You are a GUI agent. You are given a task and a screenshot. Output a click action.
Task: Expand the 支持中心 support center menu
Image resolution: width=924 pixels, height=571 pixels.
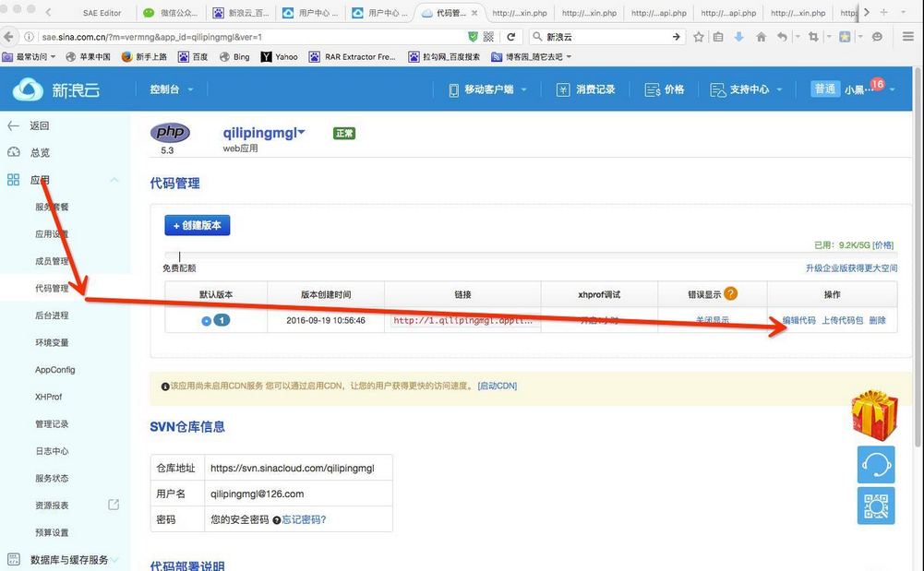pyautogui.click(x=747, y=89)
